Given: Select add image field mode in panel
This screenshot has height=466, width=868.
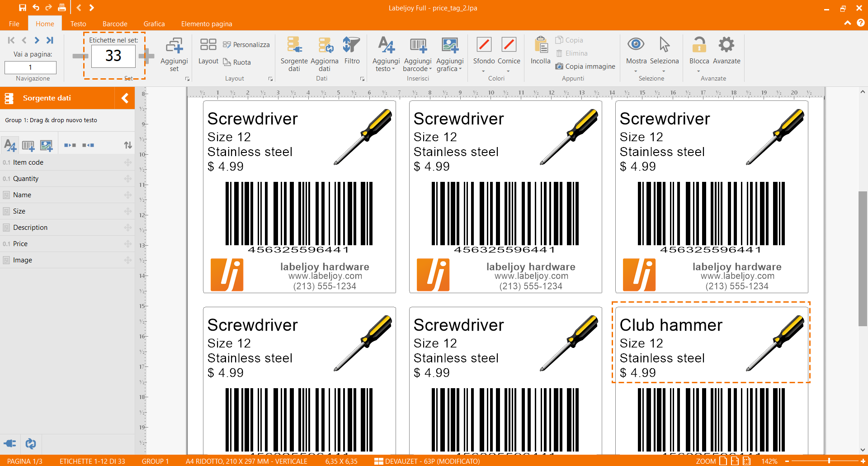Looking at the screenshot, I should click(46, 145).
